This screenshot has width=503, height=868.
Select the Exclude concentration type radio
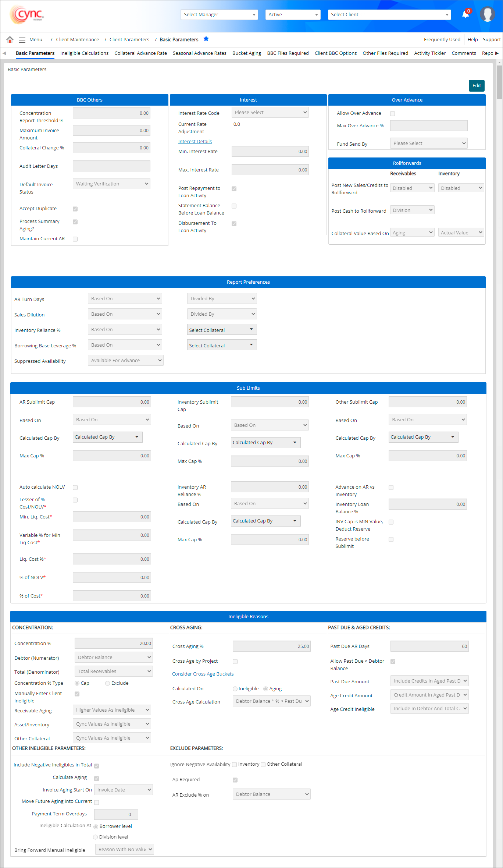[107, 683]
